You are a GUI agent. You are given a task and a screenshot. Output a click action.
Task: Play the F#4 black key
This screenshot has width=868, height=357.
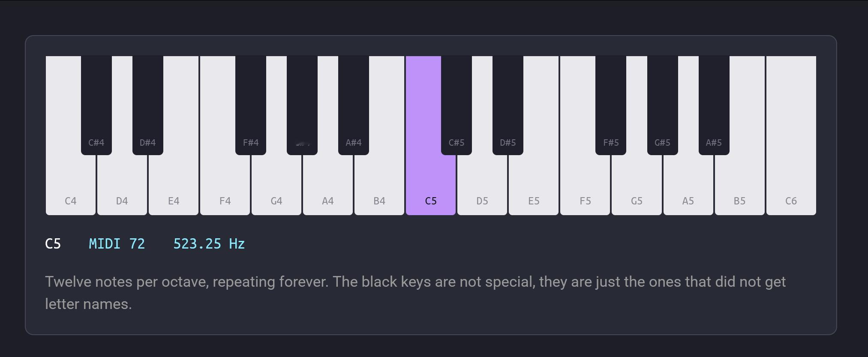tap(251, 105)
